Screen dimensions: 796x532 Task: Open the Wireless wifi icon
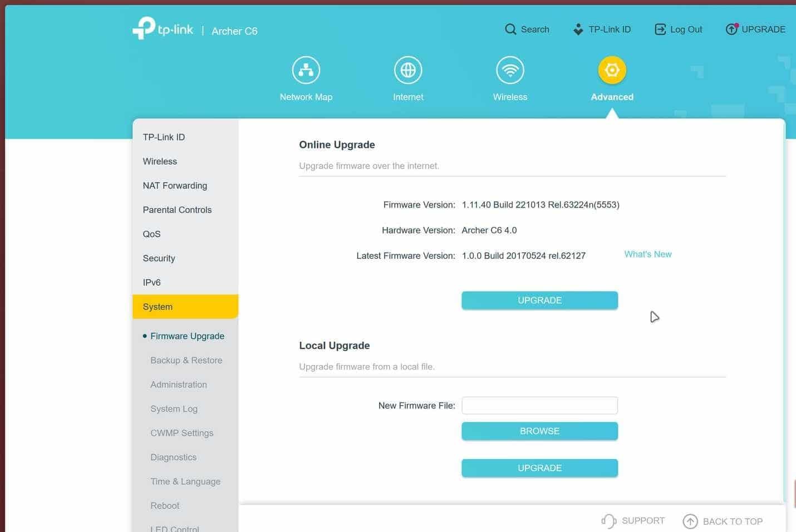click(510, 70)
